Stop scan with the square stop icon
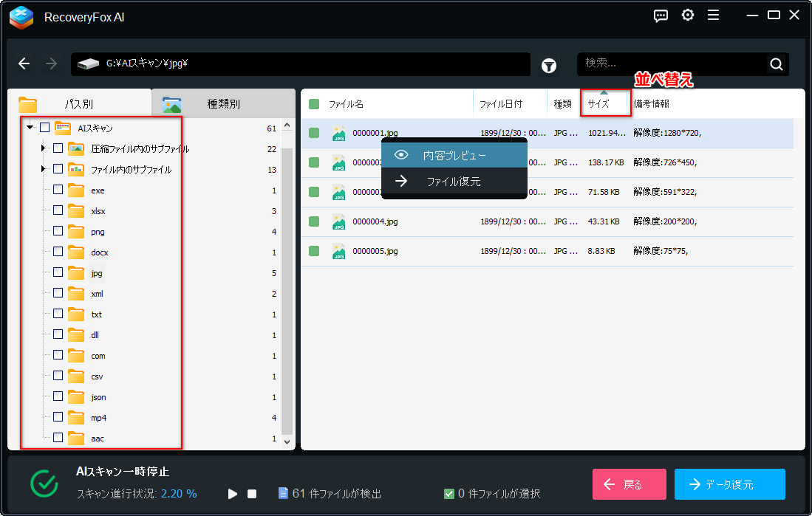 point(252,493)
